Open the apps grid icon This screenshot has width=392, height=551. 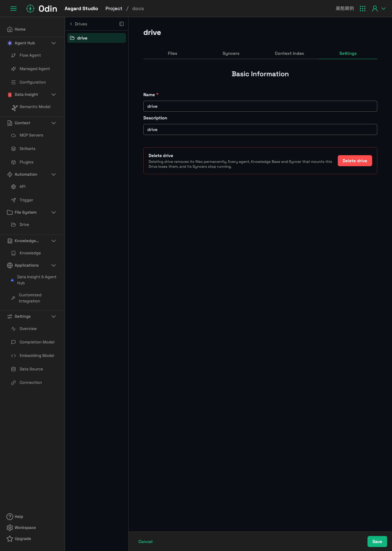(x=363, y=9)
